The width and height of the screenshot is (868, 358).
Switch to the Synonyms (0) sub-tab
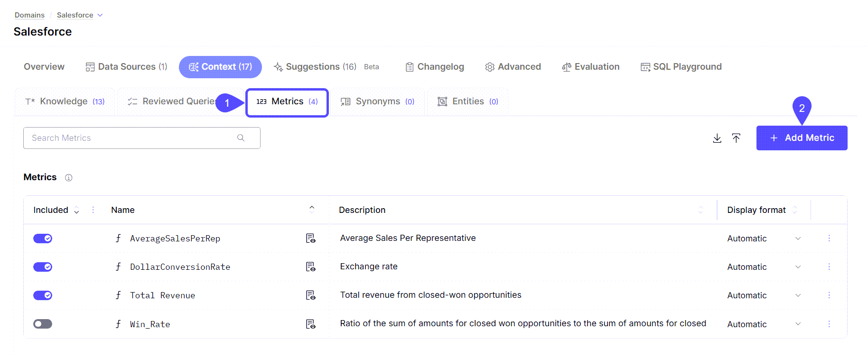[x=378, y=101]
